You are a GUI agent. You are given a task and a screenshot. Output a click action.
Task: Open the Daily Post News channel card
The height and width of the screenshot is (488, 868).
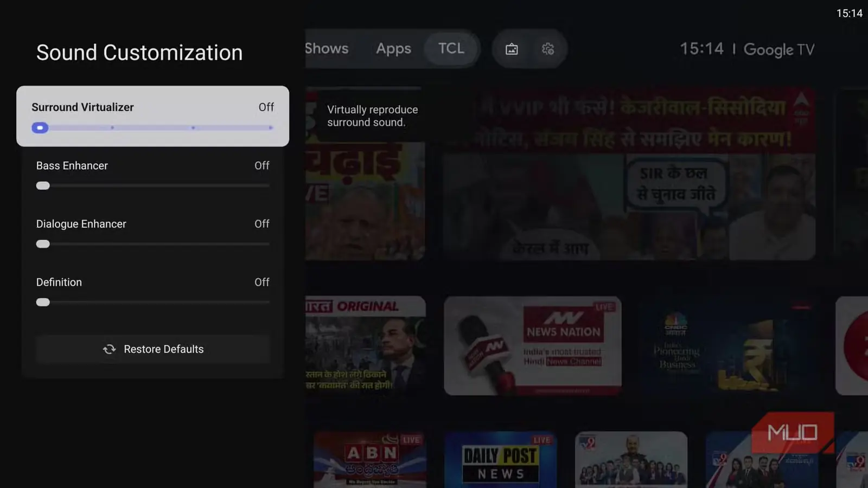500,460
